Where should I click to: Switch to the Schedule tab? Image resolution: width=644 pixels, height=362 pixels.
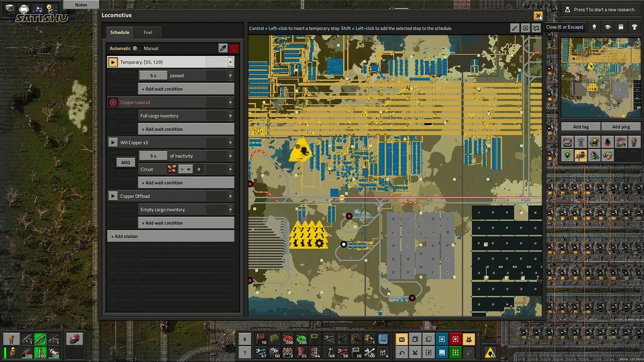pyautogui.click(x=120, y=32)
